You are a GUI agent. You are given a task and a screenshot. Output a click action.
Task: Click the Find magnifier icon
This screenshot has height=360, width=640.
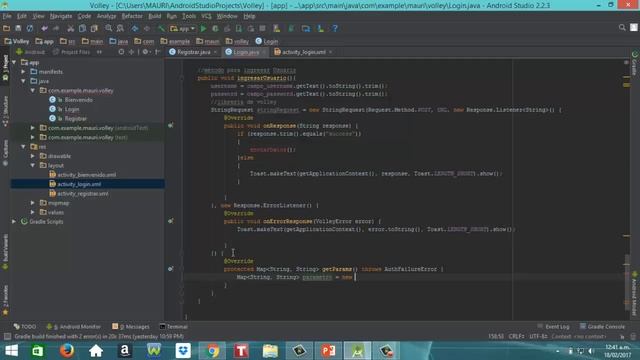109,29
